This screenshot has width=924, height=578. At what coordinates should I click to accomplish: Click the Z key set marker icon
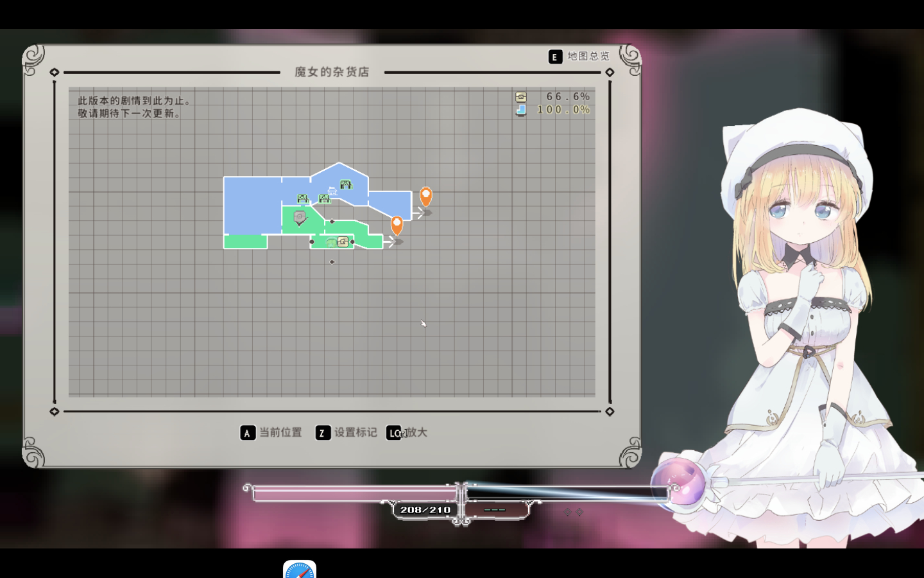323,433
